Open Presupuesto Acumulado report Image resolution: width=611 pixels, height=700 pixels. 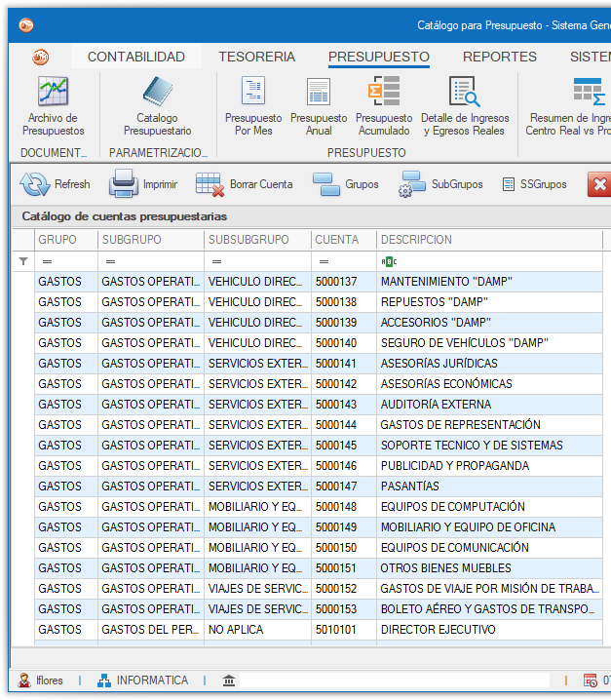pos(384,106)
